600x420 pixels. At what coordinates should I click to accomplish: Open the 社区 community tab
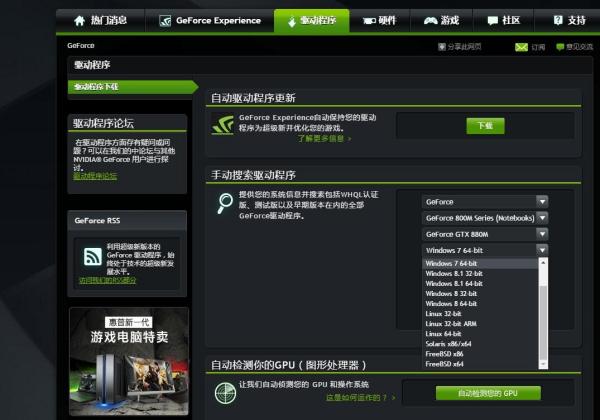pyautogui.click(x=503, y=21)
